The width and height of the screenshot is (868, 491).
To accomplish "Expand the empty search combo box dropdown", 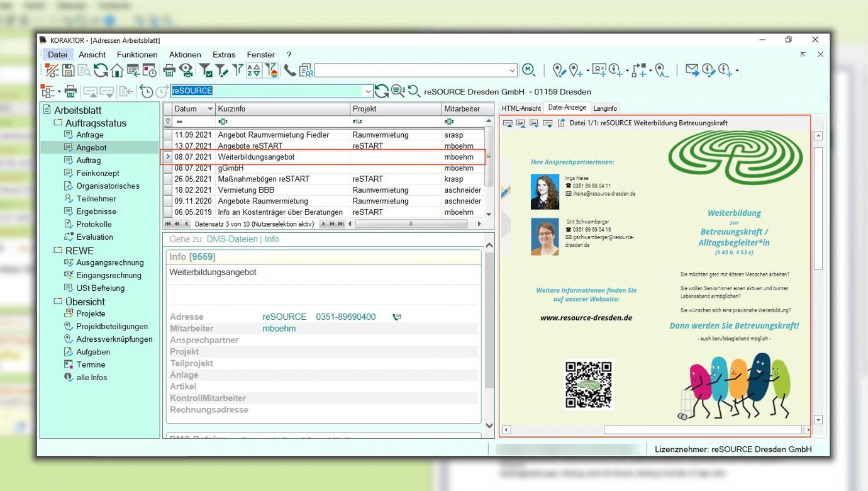I will tap(512, 71).
